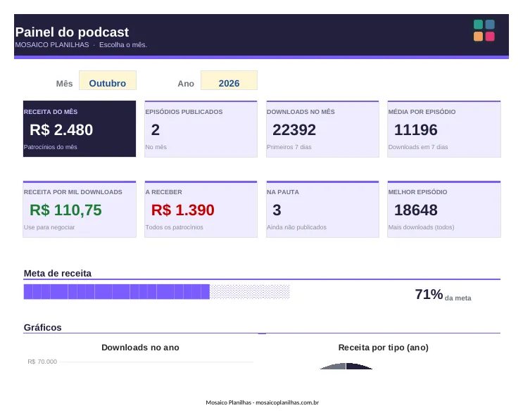Open the Ano selector showing 2026

pyautogui.click(x=229, y=80)
